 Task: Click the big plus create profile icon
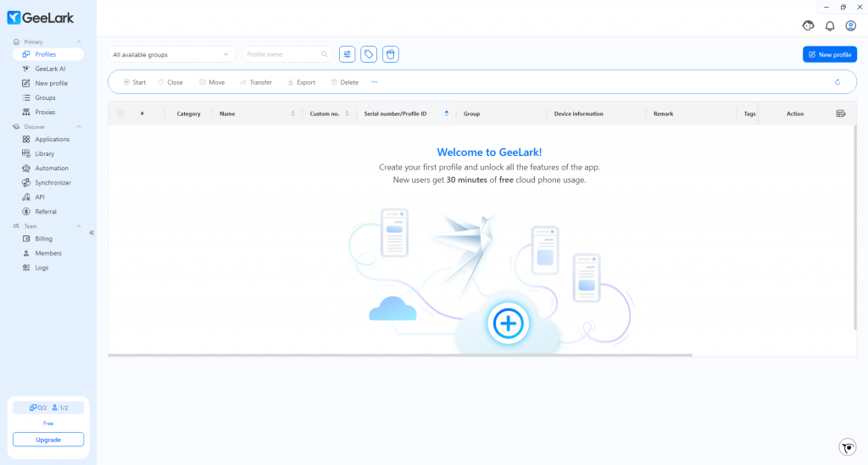tap(509, 324)
